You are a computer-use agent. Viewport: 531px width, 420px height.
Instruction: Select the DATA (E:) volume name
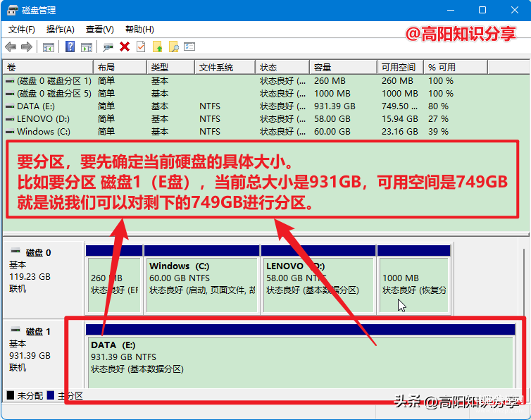click(x=36, y=106)
